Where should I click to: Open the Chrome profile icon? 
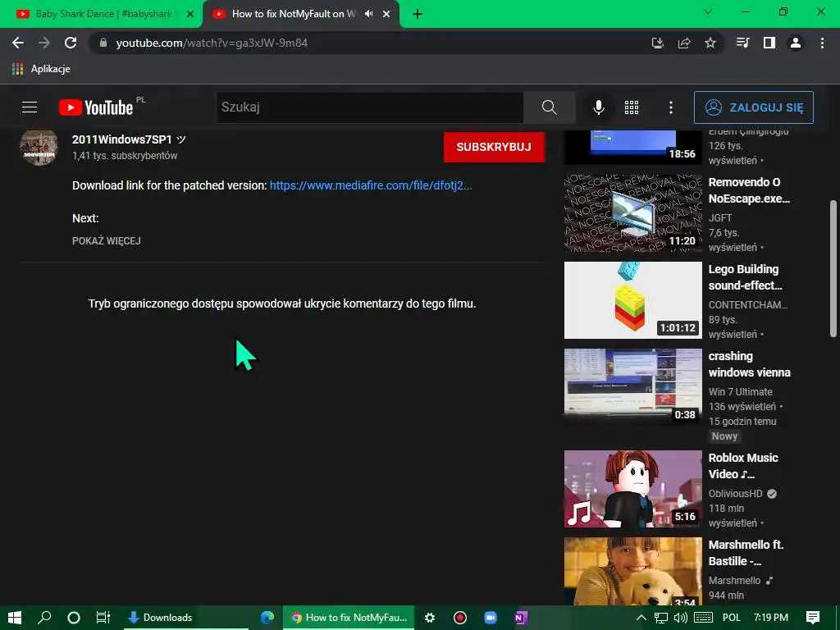pyautogui.click(x=796, y=43)
